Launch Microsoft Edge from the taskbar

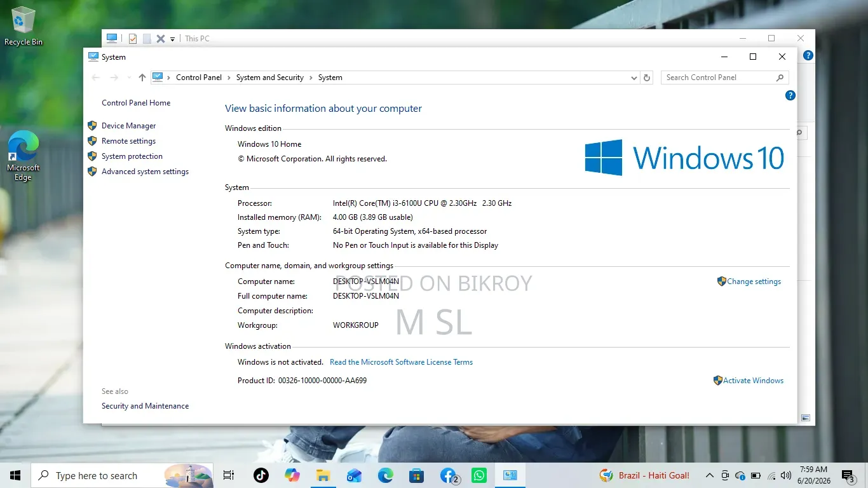coord(385,475)
